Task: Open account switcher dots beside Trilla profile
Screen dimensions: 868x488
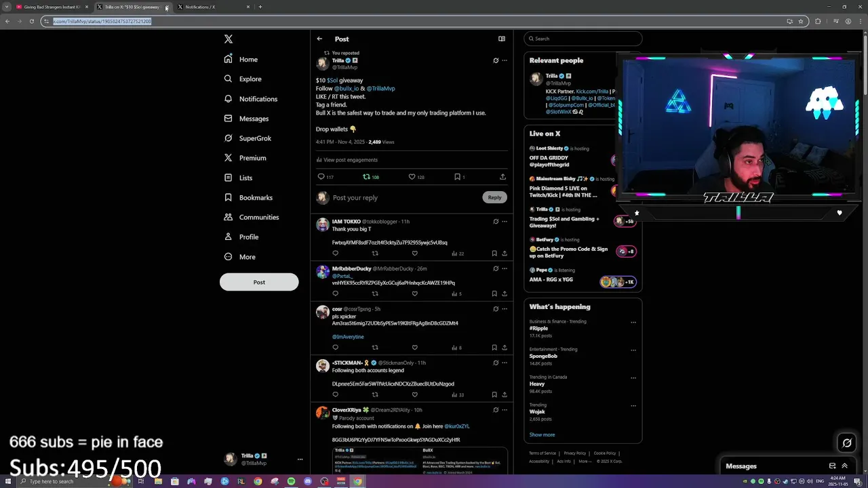Action: click(300, 460)
